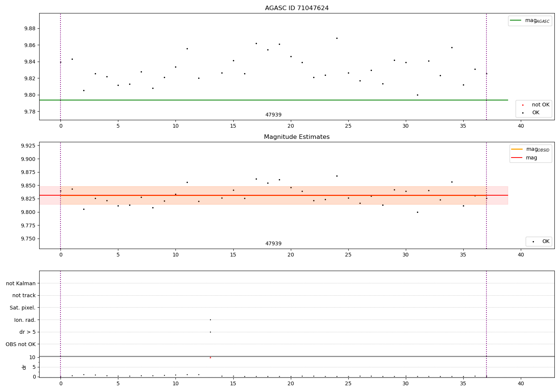Click the 'OK' legend entry in top plot

535,113
